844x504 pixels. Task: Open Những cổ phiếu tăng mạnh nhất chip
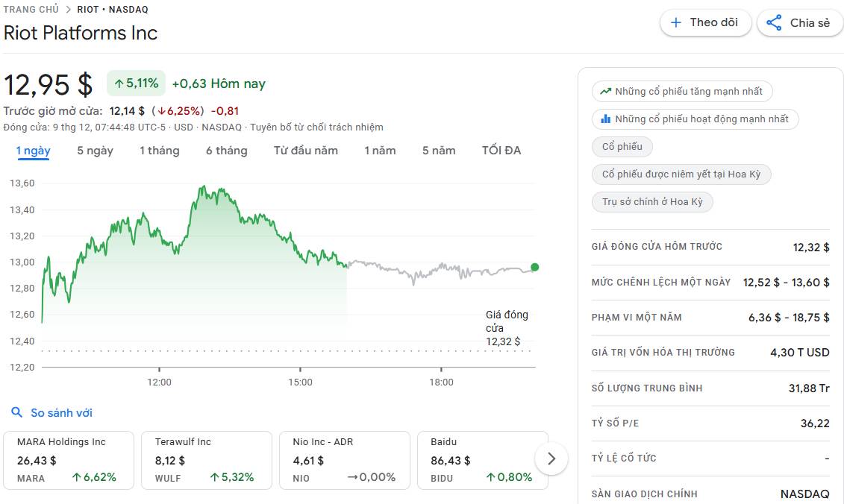(682, 92)
